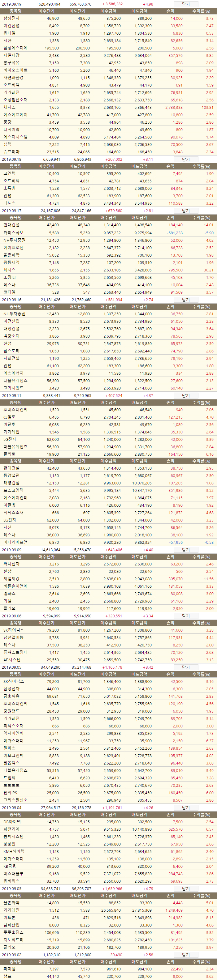The height and width of the screenshot is (980, 217).
Task: Select 삼성에스디에 in the stock list
Action: pos(15,48)
